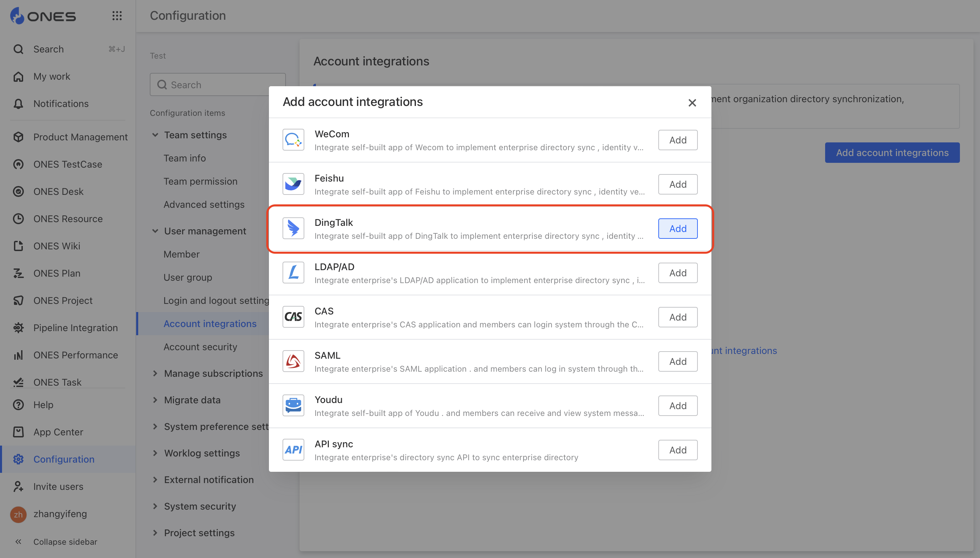Click the LDAP/AD logo icon

point(293,273)
